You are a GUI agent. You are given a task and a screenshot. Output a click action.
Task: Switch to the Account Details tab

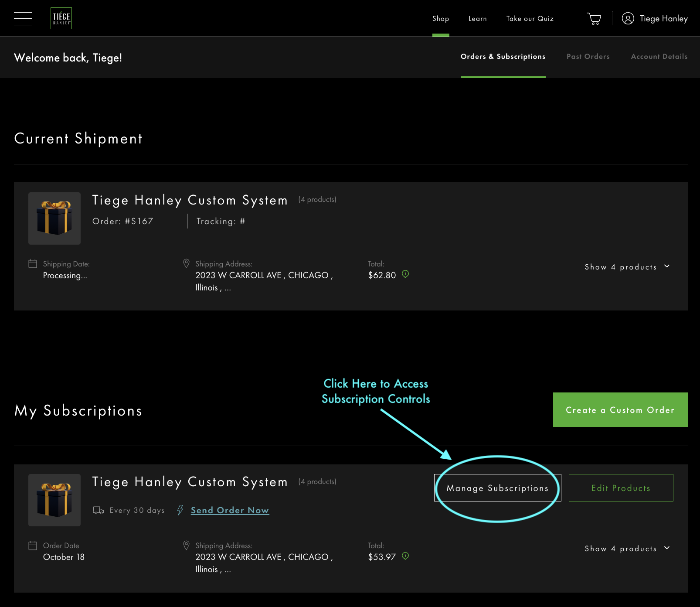(659, 57)
